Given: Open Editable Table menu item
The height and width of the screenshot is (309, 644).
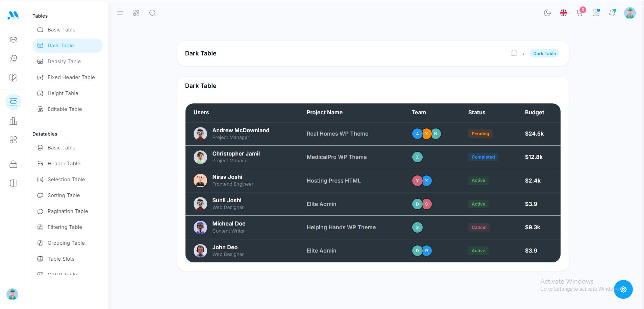Looking at the screenshot, I should point(68,109).
